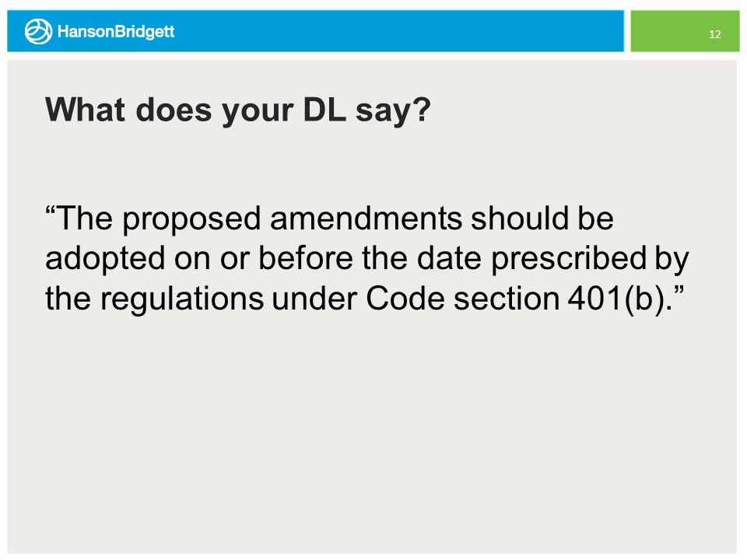Click the closing quotation mark after 401(b).
The width and height of the screenshot is (747, 560).
point(679,290)
